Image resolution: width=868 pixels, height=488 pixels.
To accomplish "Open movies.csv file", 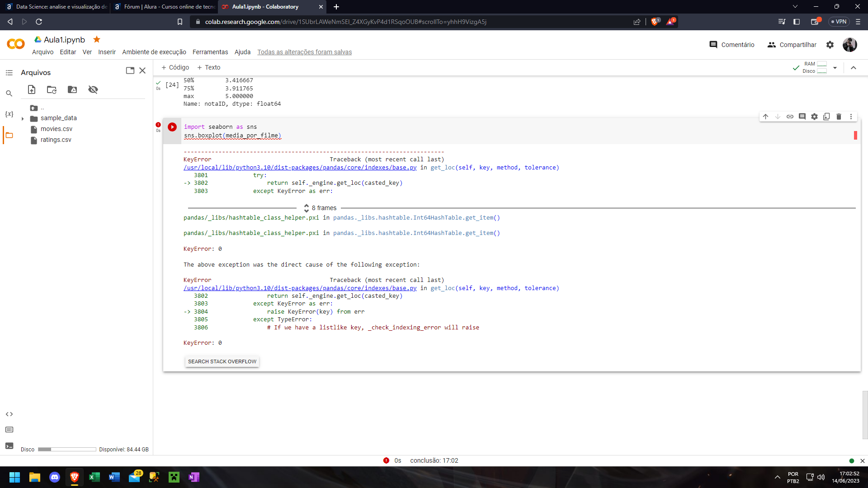I will coord(57,129).
